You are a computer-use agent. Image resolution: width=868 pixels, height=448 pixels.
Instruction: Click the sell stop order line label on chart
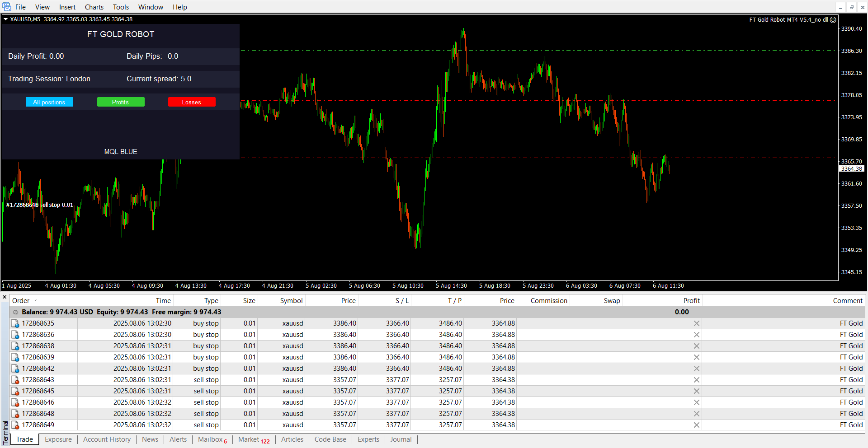coord(40,205)
